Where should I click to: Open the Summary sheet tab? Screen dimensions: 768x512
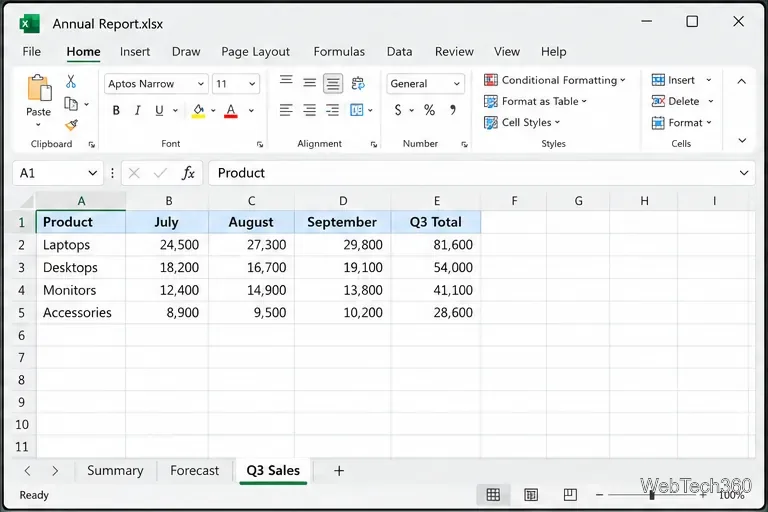(x=115, y=471)
